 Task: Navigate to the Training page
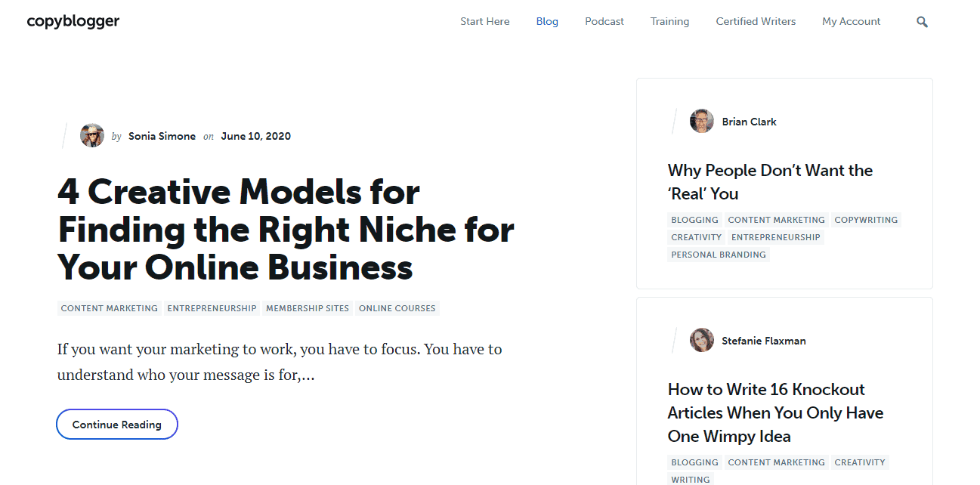point(669,21)
